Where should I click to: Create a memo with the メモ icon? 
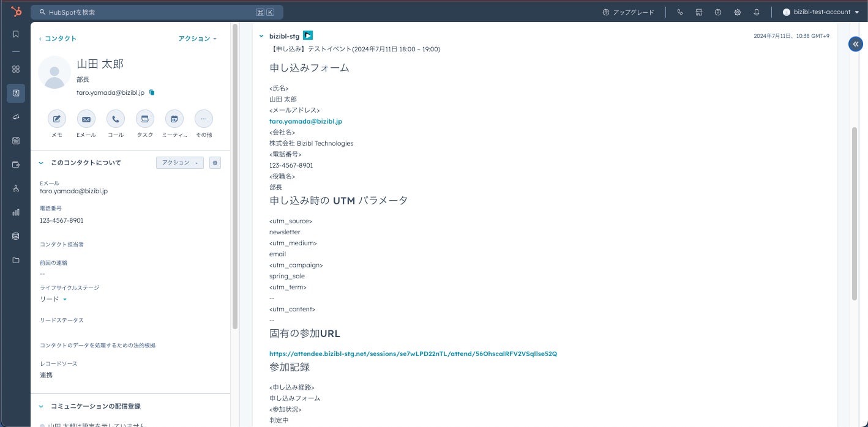pyautogui.click(x=57, y=119)
